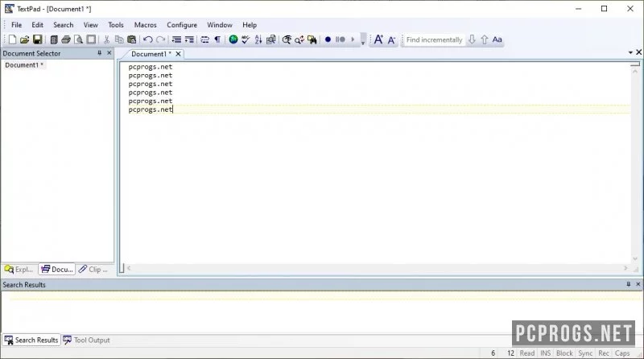Click the globe web browser icon
This screenshot has height=359, width=644.
point(233,39)
